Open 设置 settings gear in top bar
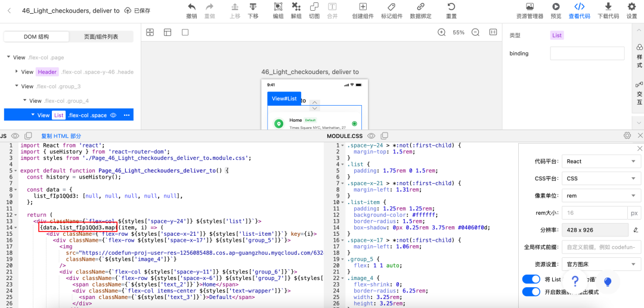This screenshot has height=308, width=644. click(x=631, y=7)
